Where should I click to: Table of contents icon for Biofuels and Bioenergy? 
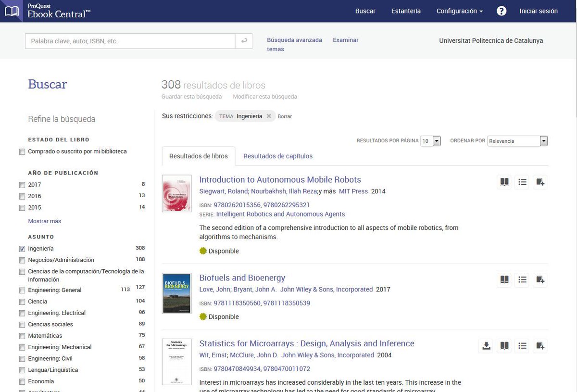pos(522,280)
